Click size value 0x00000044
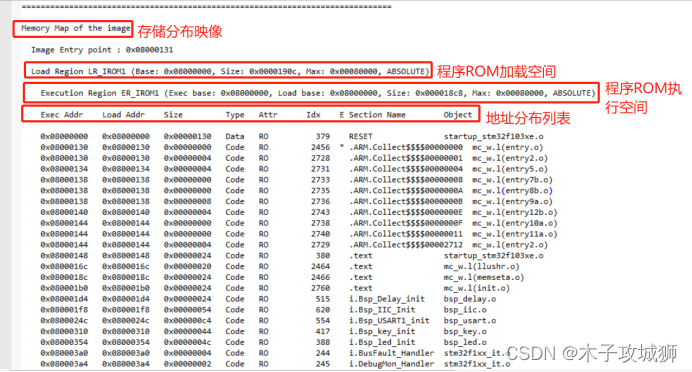 coord(188,331)
